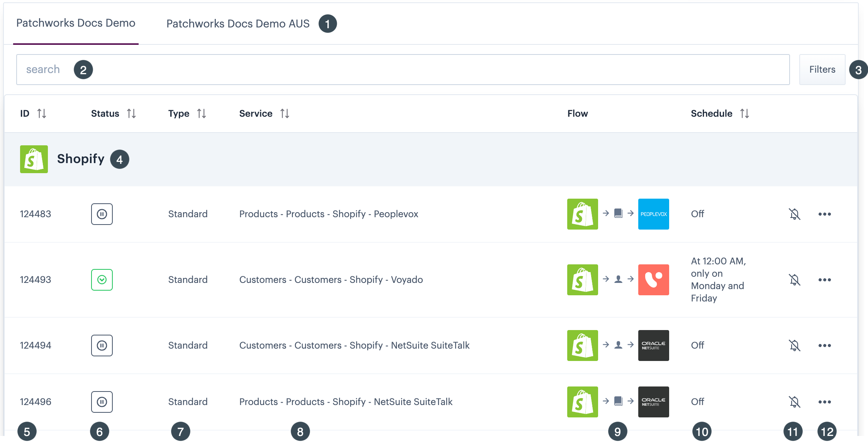Click Oracle NetSuite icon in row 124494
The width and height of the screenshot is (868, 446).
point(653,346)
